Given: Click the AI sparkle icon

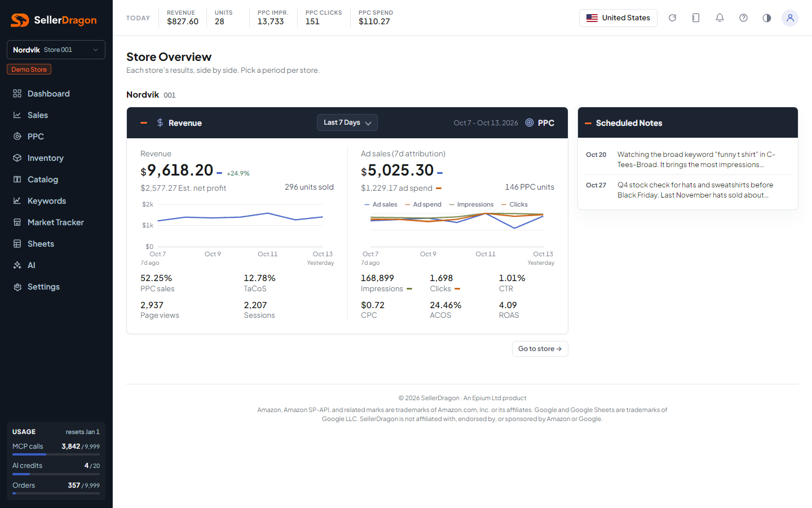Looking at the screenshot, I should point(17,265).
